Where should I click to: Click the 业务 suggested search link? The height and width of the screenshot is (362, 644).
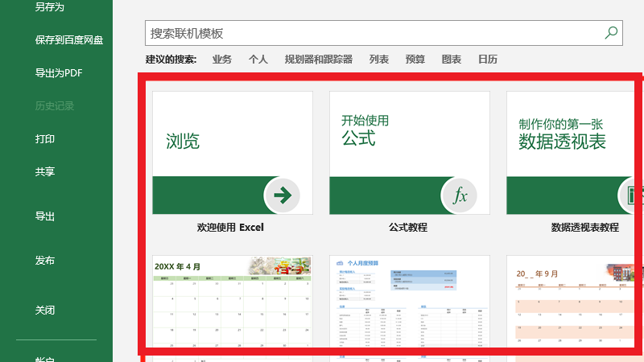pyautogui.click(x=222, y=60)
